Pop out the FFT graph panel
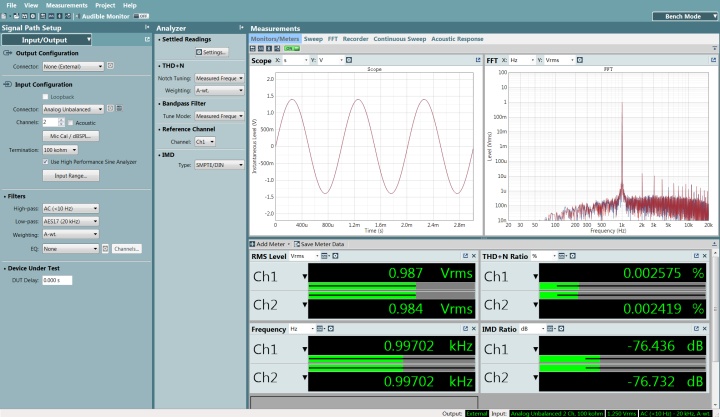 point(711,60)
